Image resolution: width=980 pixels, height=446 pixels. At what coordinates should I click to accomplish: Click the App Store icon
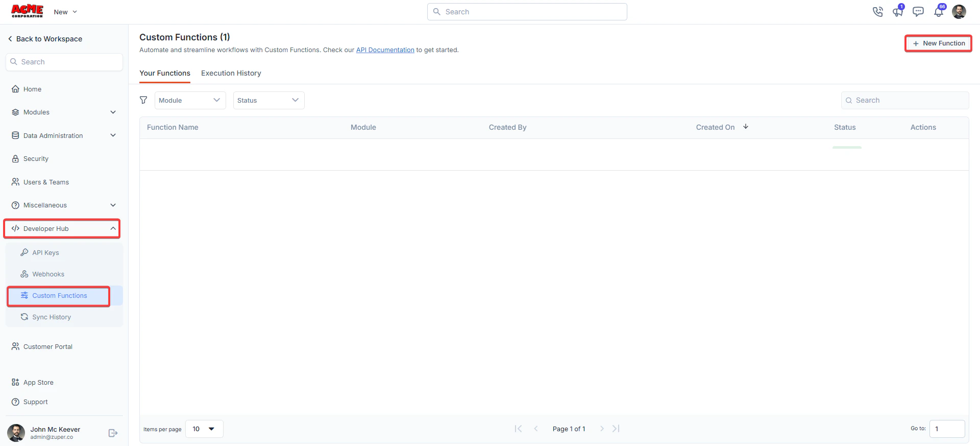tap(15, 382)
